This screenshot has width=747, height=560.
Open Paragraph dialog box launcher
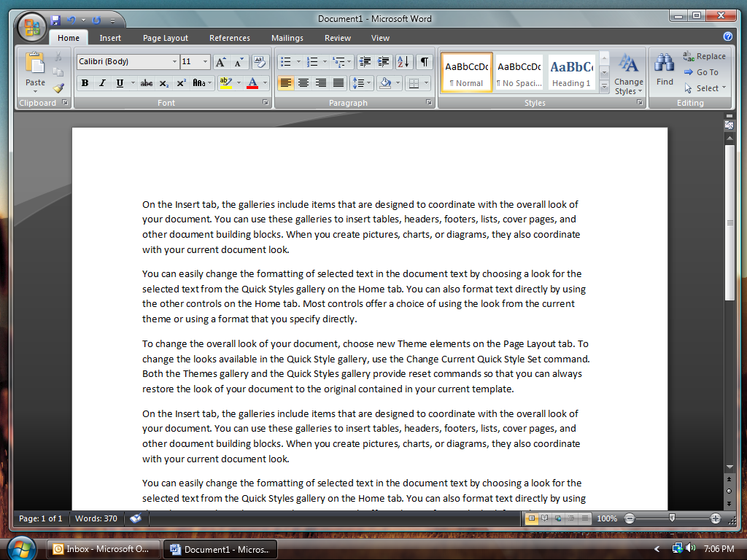(429, 102)
